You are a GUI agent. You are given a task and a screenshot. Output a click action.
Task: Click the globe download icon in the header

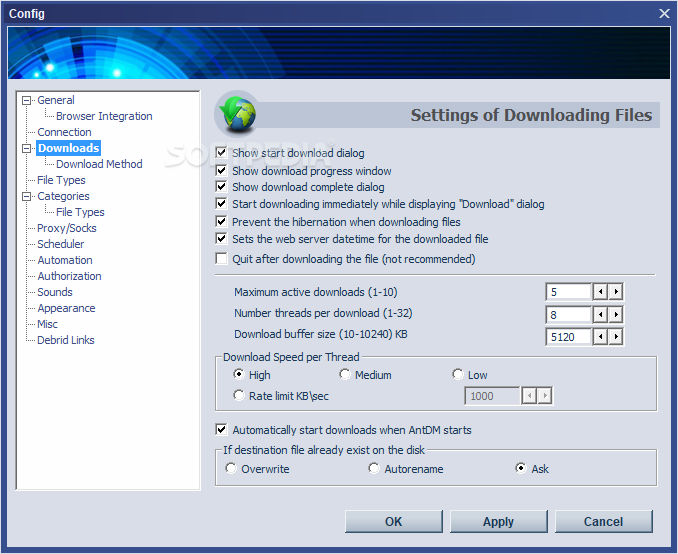[237, 114]
